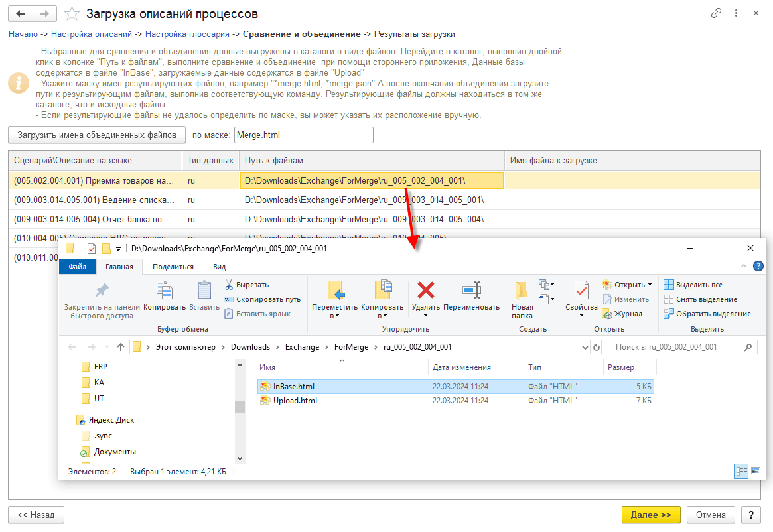The image size is (773, 532).
Task: Switch to the Поделиться ribbon tab
Action: tap(173, 267)
